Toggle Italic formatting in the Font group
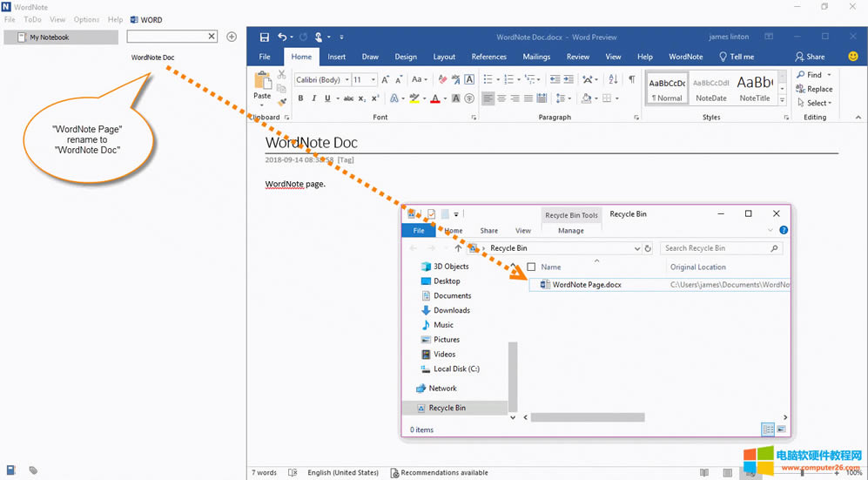Image resolution: width=868 pixels, height=480 pixels. pyautogui.click(x=313, y=98)
